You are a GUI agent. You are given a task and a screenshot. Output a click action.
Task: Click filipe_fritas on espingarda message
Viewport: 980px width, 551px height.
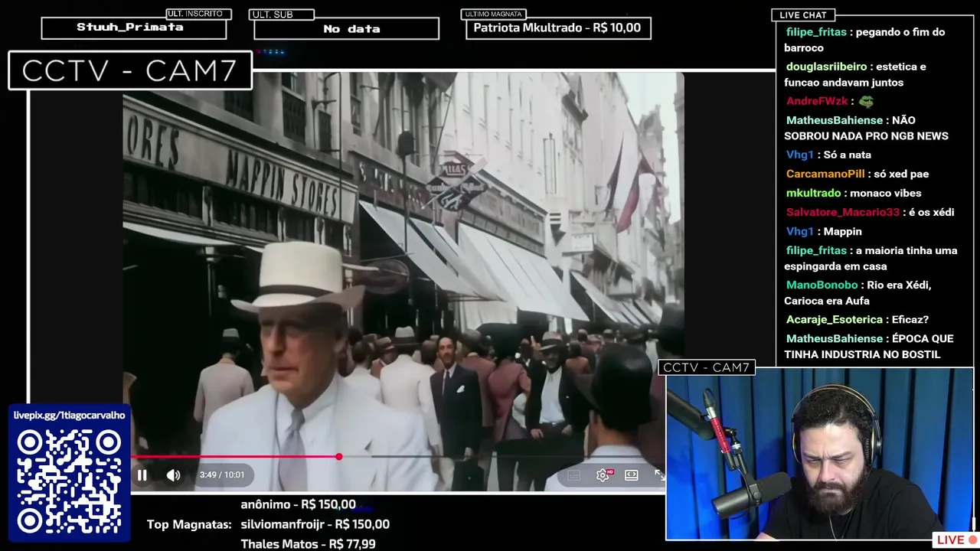[816, 250]
